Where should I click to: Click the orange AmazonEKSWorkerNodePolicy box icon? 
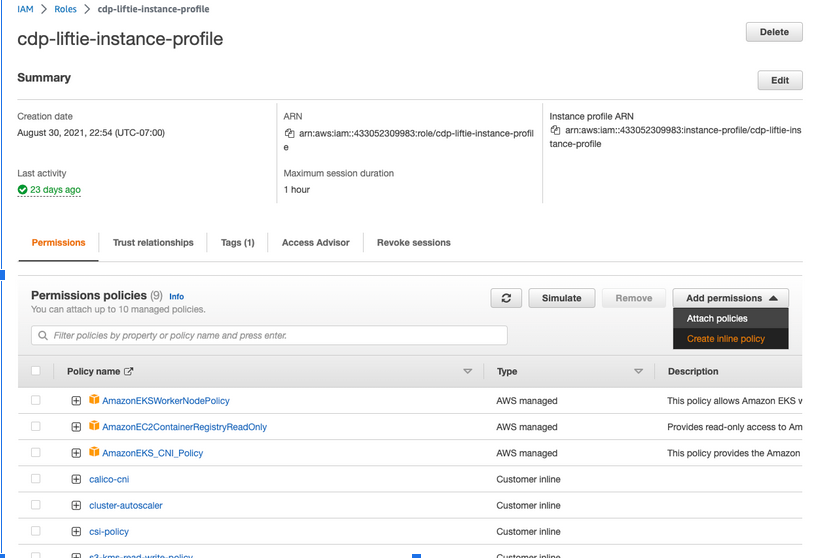(x=95, y=401)
